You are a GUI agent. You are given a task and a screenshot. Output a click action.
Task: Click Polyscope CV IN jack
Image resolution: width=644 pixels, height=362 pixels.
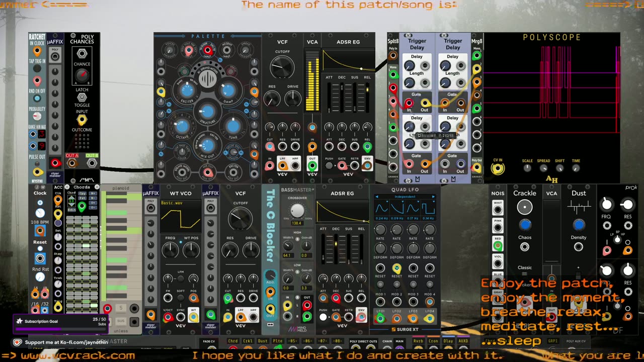498,169
